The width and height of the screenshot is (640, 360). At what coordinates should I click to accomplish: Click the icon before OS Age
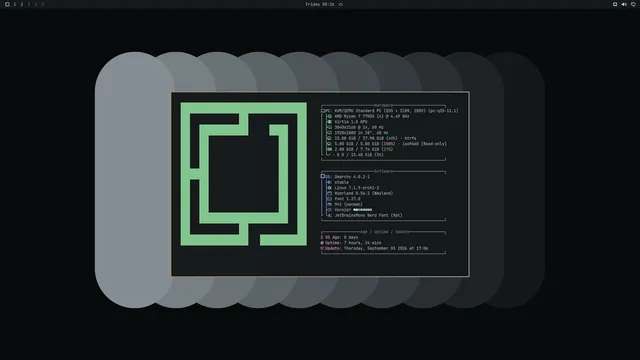322,237
